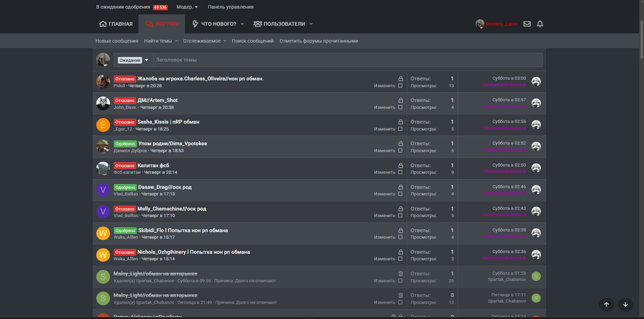Screen dimensions: 644x319
Task: Click trash icon on first Maloy_Light thread
Action: tap(401, 274)
